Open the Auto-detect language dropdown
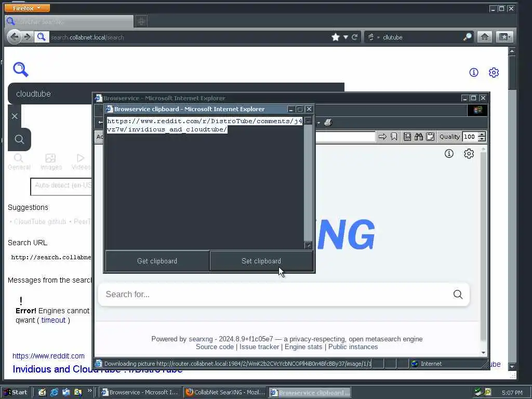Viewport: 532px width, 399px height. (61, 187)
